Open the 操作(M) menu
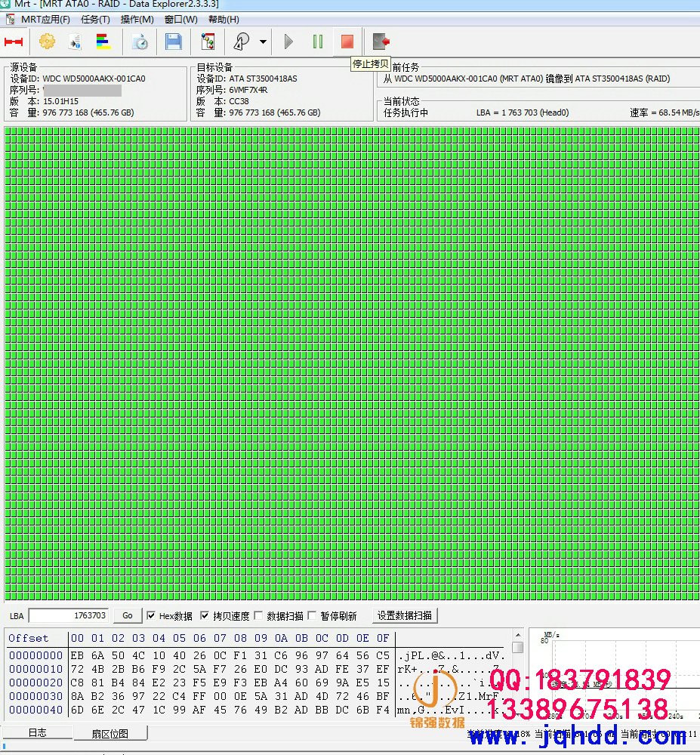700x755 pixels. tap(137, 20)
